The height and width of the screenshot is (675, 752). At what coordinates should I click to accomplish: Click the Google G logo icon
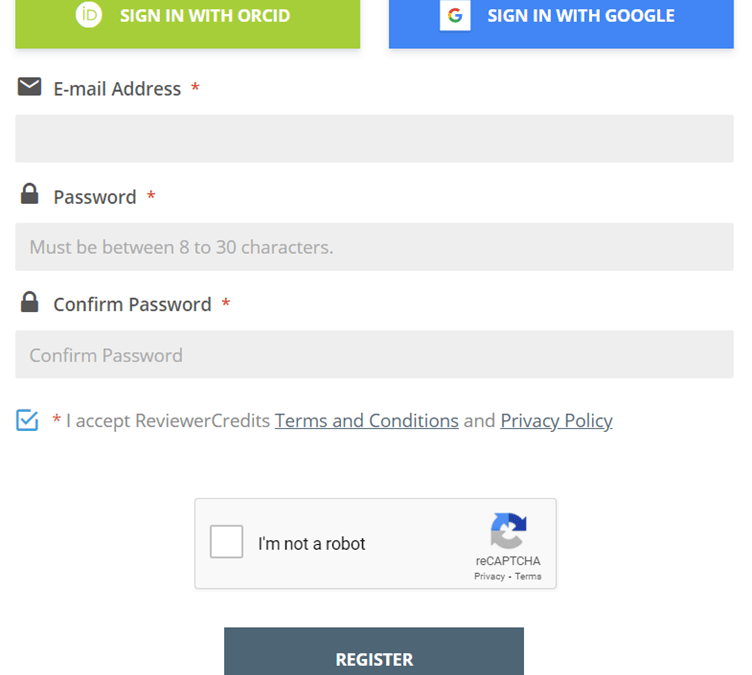pos(455,16)
